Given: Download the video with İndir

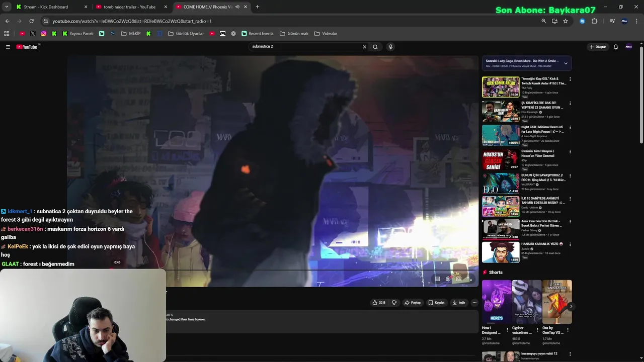Looking at the screenshot, I should (x=459, y=303).
